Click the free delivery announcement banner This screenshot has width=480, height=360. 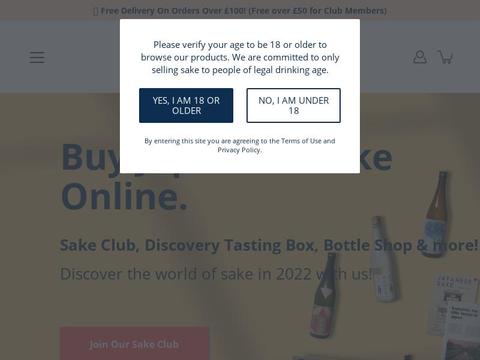coord(240,11)
